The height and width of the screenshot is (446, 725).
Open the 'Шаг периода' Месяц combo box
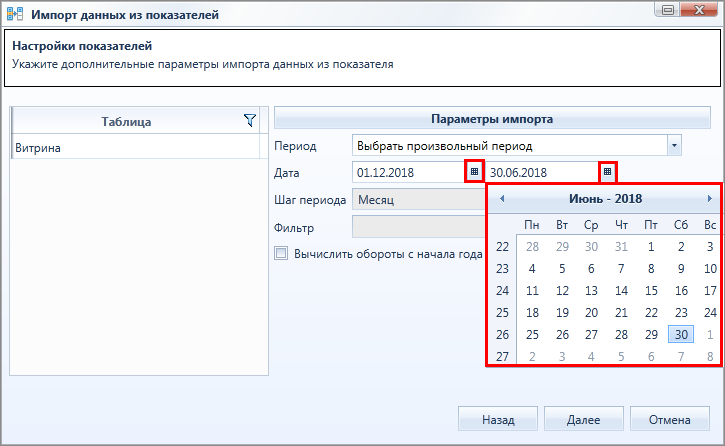tap(418, 200)
